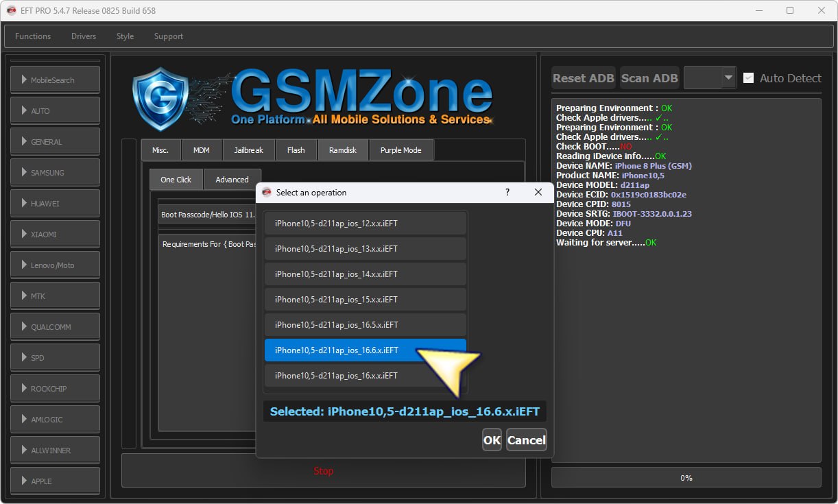Open the ALLWINNER sidebar section
This screenshot has width=838, height=504.
point(55,450)
